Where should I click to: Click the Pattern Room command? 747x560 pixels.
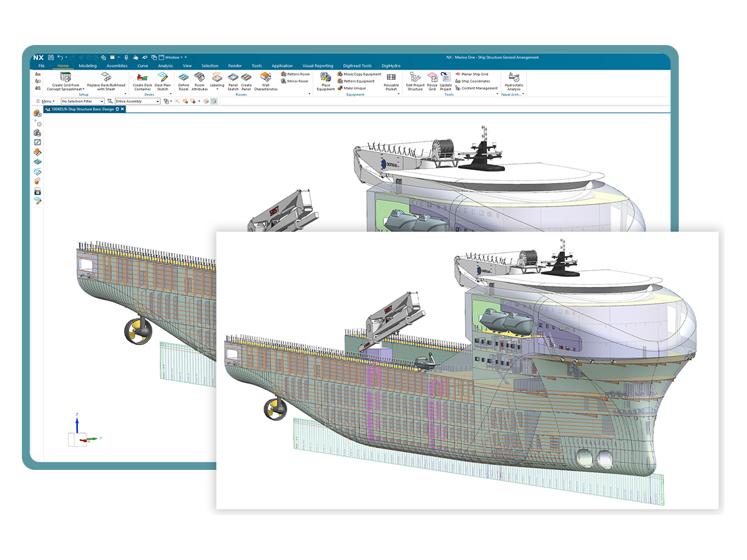coord(296,74)
